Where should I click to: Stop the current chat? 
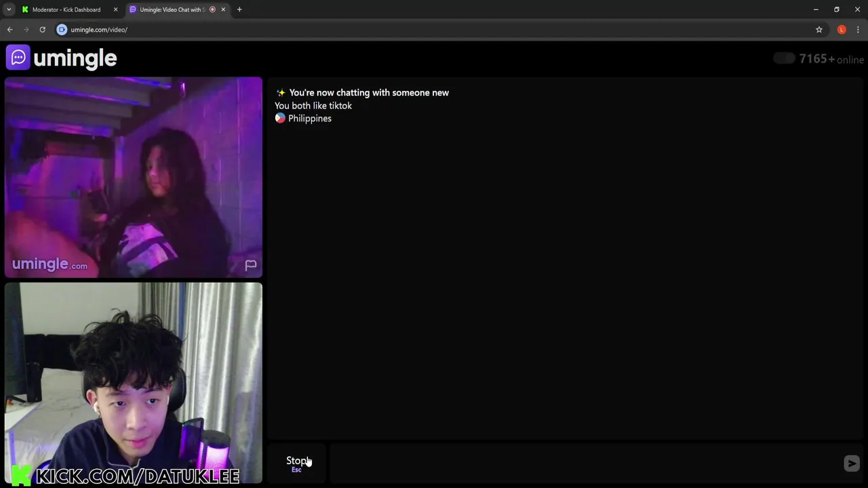click(296, 464)
